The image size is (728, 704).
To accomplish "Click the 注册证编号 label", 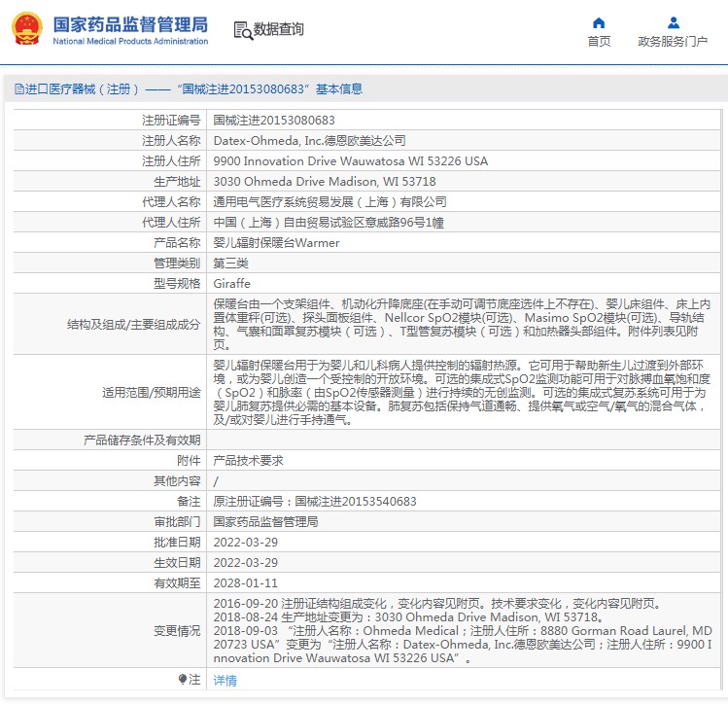I will click(171, 121).
